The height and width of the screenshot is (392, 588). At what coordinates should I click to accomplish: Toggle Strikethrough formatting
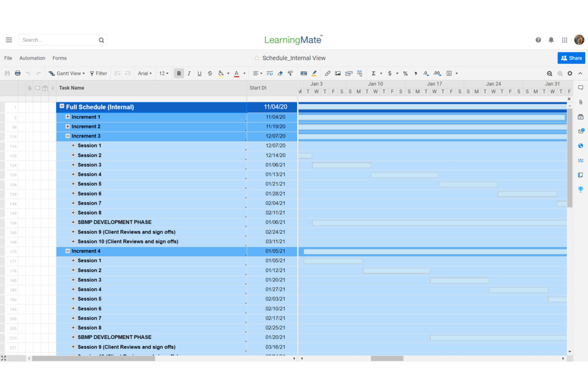[210, 73]
